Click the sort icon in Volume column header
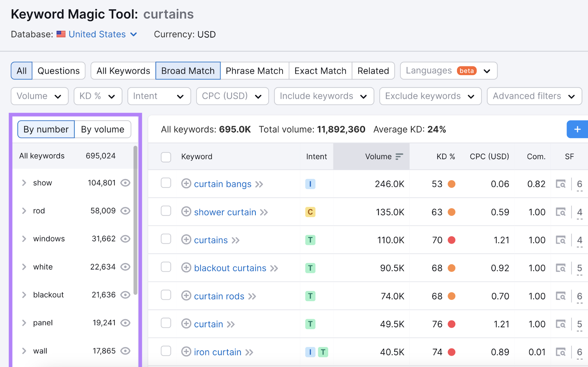The width and height of the screenshot is (588, 367). [399, 157]
